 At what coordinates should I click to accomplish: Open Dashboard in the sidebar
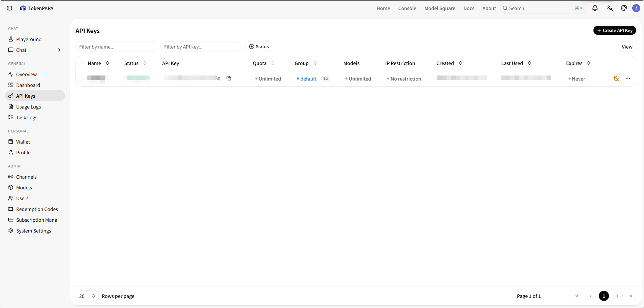coord(35,85)
